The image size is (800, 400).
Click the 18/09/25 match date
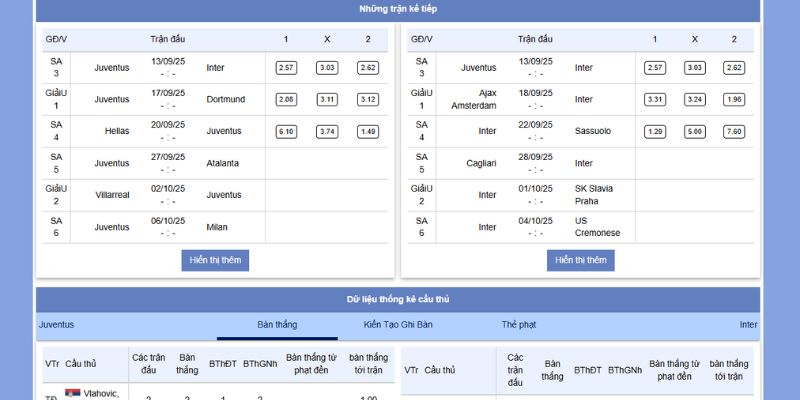535,93
